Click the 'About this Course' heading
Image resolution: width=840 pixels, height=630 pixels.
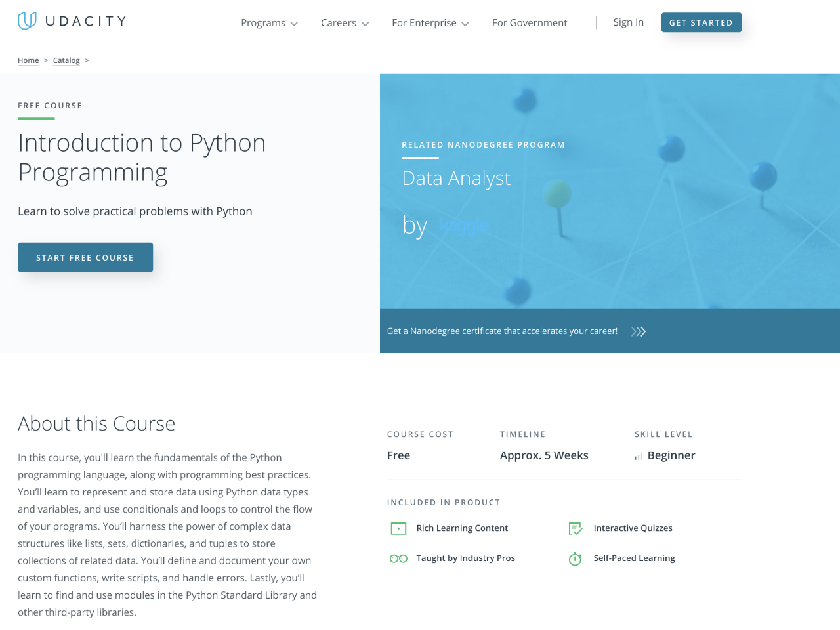[96, 424]
